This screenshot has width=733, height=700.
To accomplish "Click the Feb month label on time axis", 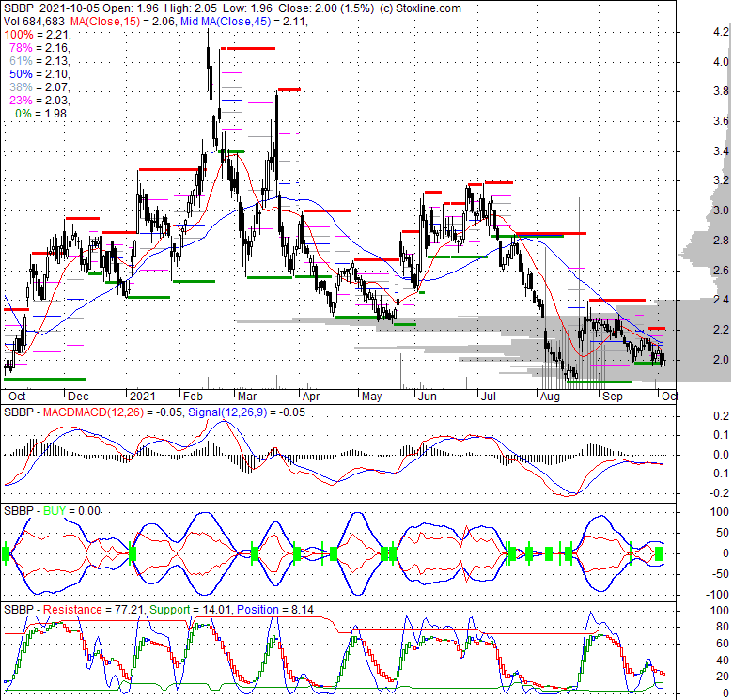I will (x=193, y=397).
